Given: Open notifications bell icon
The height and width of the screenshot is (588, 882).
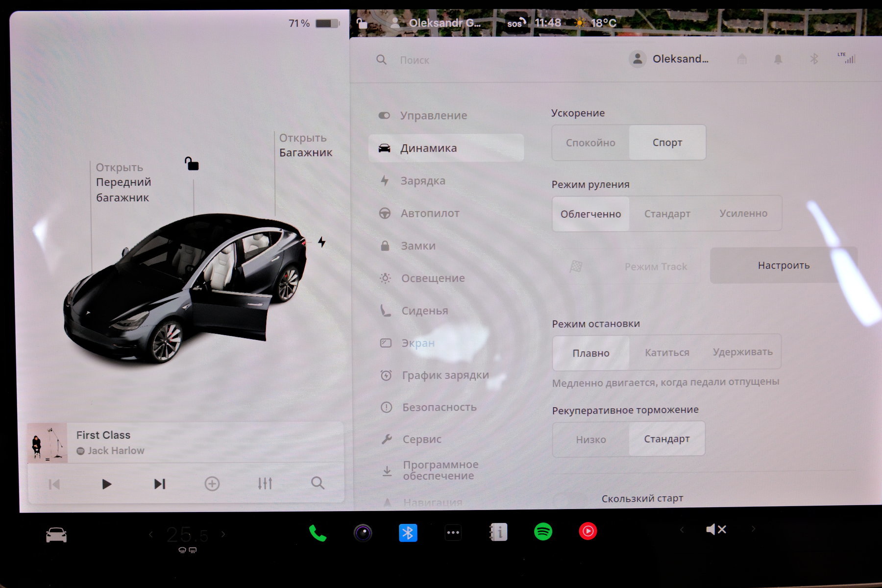Looking at the screenshot, I should click(x=778, y=60).
